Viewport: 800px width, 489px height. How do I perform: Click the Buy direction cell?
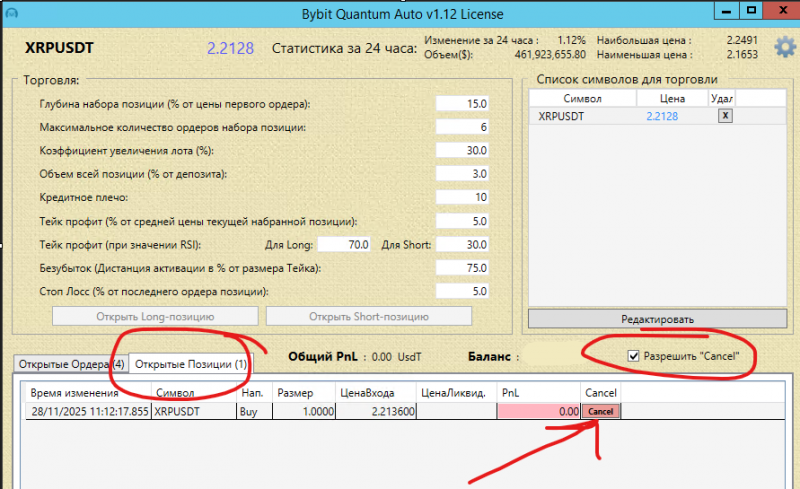point(255,411)
